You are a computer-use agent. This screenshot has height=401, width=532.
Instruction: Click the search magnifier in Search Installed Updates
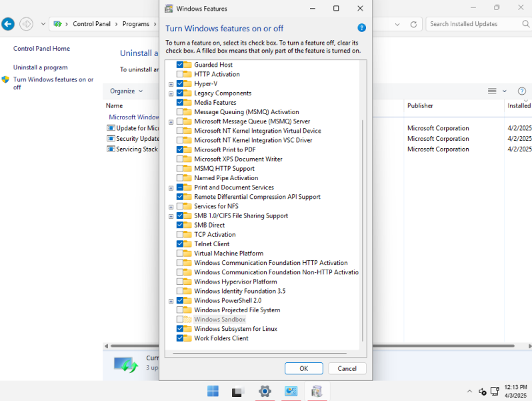525,24
